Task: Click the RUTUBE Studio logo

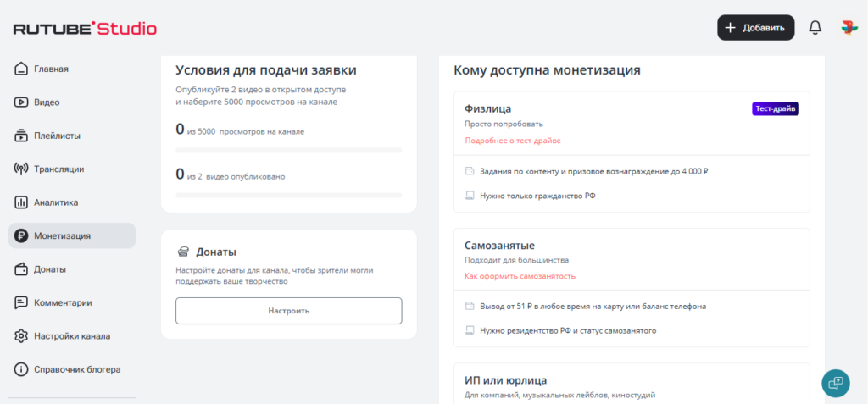Action: (85, 29)
